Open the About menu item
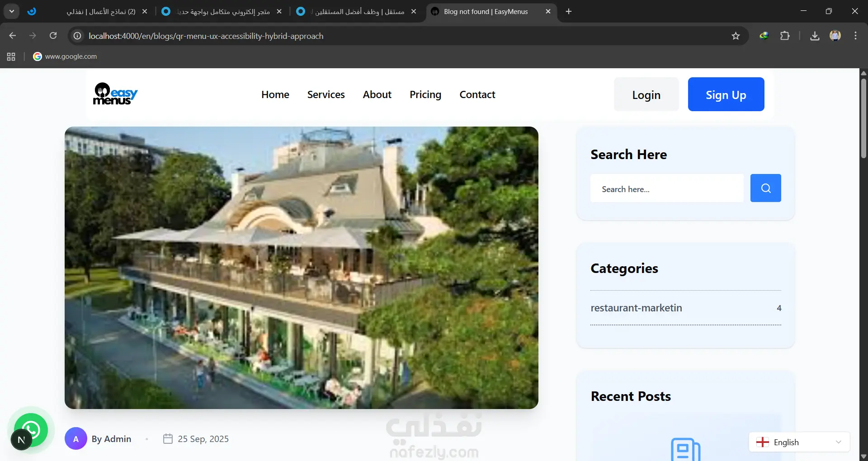The image size is (868, 461). [x=377, y=94]
